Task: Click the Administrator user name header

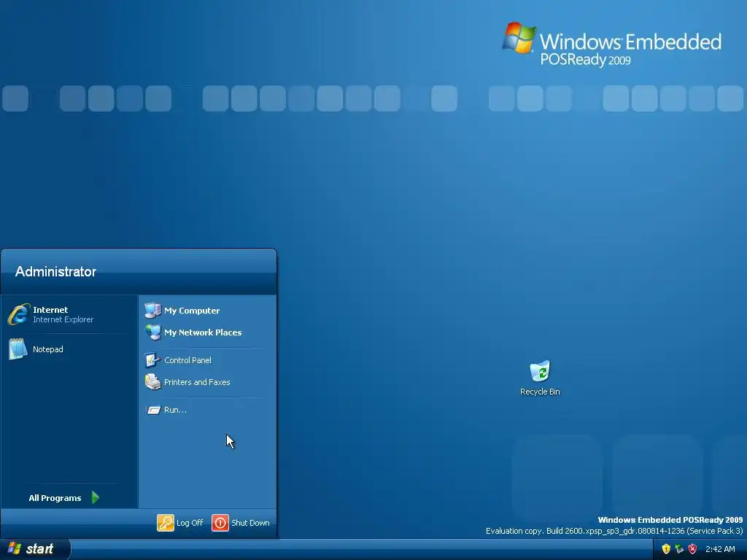Action: pos(55,271)
